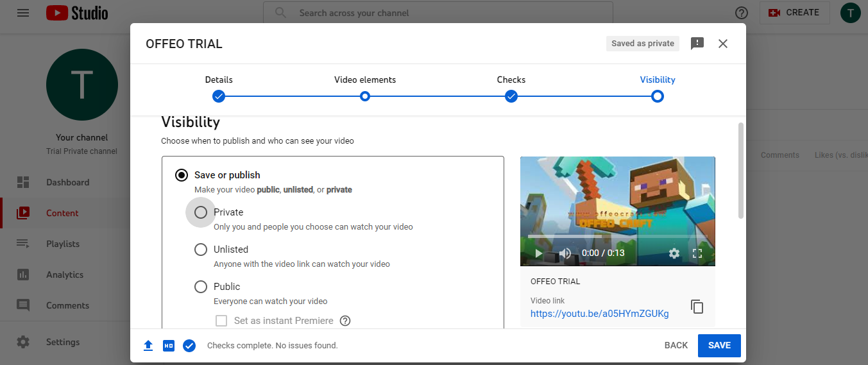Go to the Details step
Image resolution: width=868 pixels, height=365 pixels.
(219, 89)
